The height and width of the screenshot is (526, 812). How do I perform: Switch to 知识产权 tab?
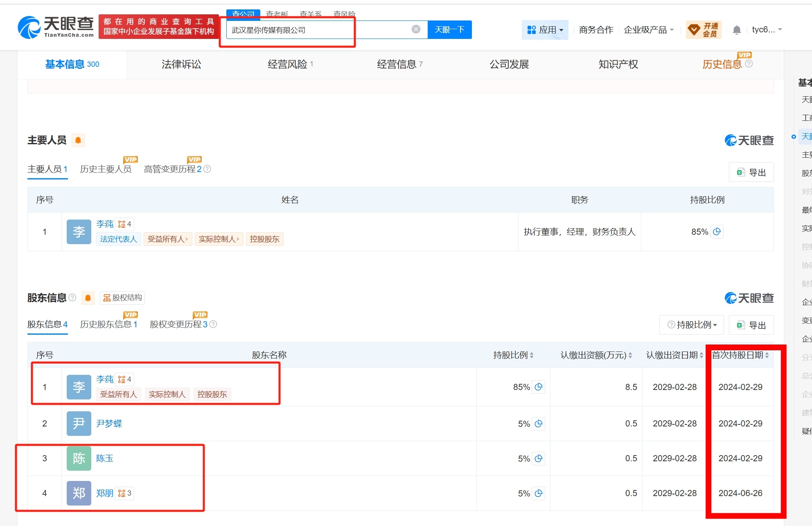pyautogui.click(x=618, y=64)
